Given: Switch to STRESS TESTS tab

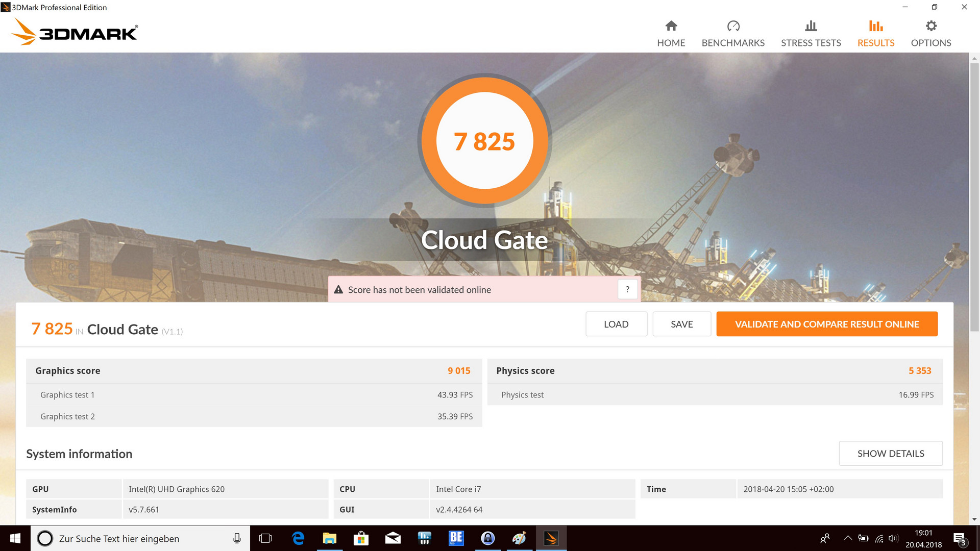Looking at the screenshot, I should tap(811, 34).
